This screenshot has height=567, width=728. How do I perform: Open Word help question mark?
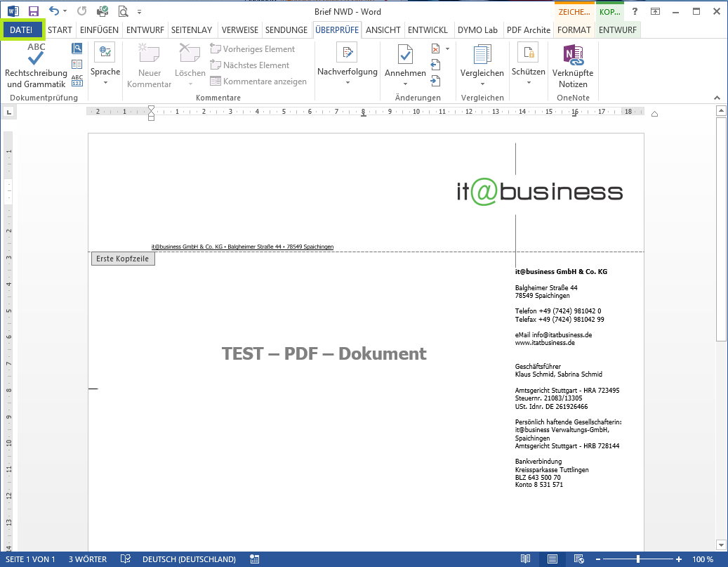pos(635,12)
